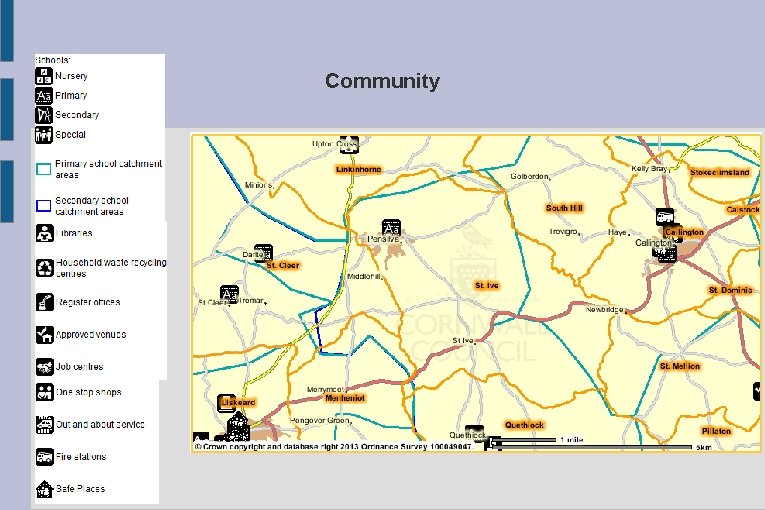This screenshot has width=765, height=510.
Task: Click the Golberdon place name
Action: coord(529,176)
